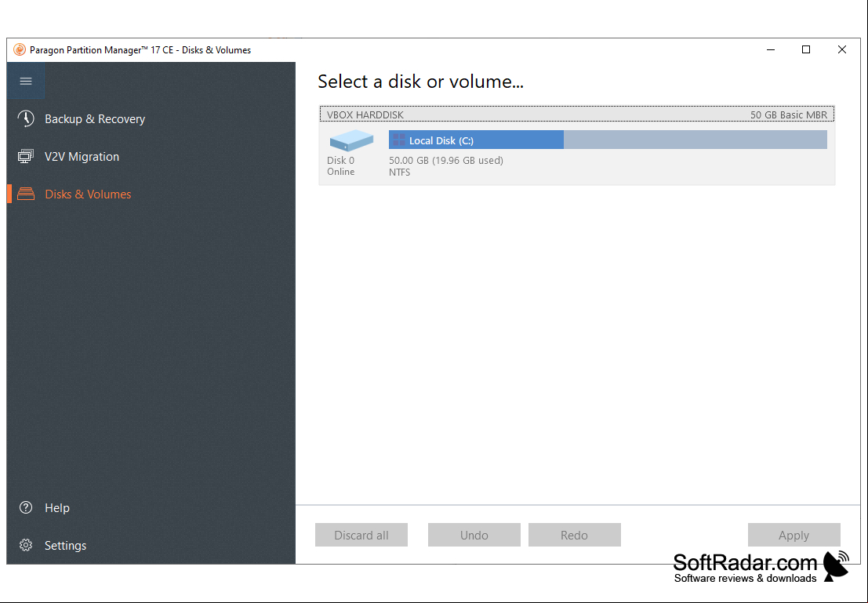Click the Discard all button
The width and height of the screenshot is (868, 603).
361,535
